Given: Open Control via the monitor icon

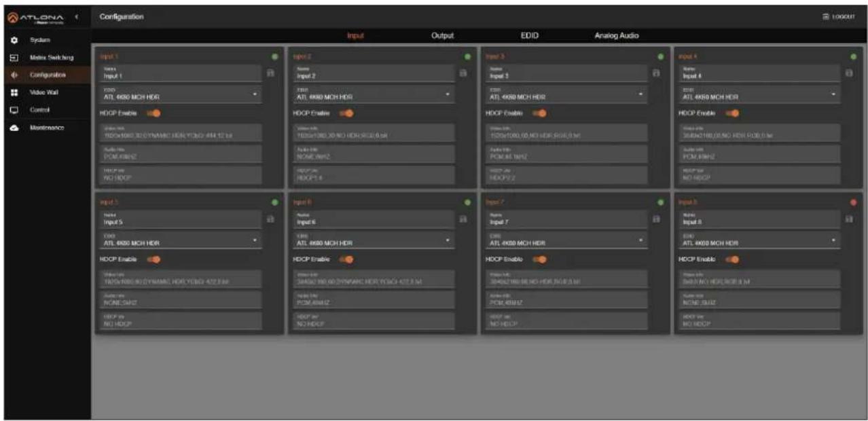Looking at the screenshot, I should 14,109.
